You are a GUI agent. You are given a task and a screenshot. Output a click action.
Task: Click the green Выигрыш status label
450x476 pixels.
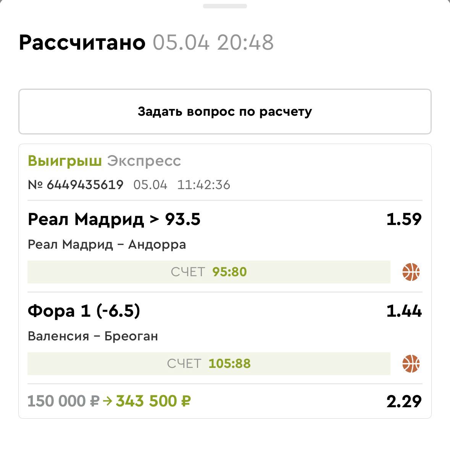click(x=65, y=161)
